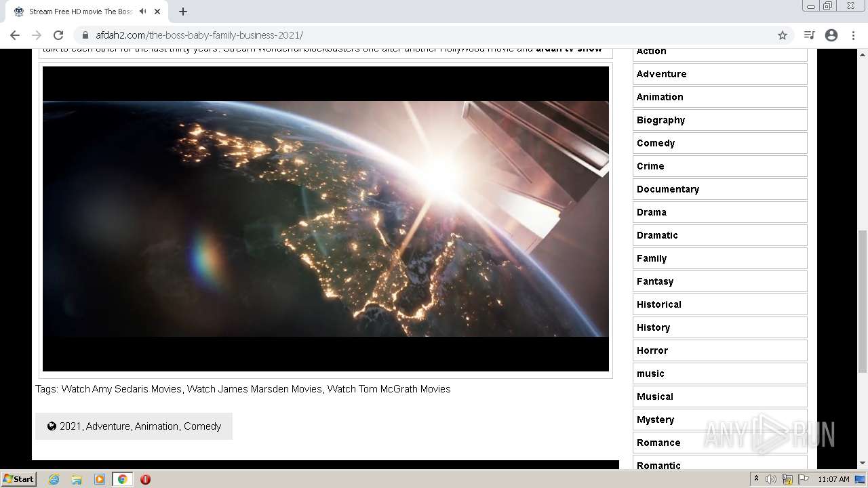This screenshot has height=488, width=868.
Task: Open File Explorer from the taskbar
Action: click(x=77, y=479)
